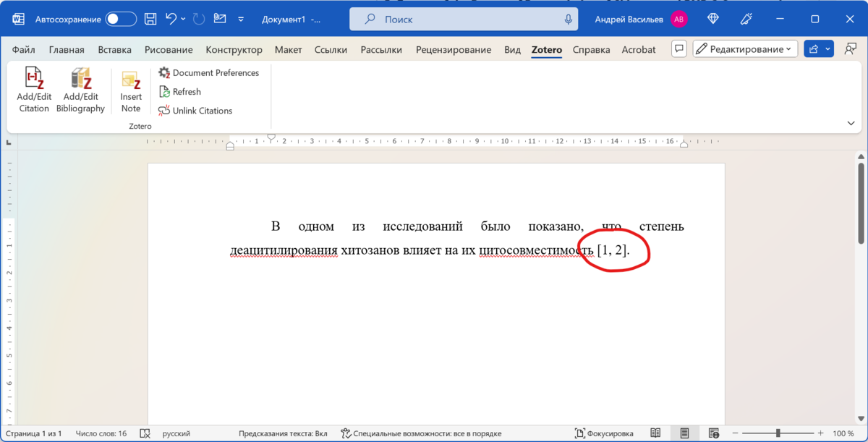
Task: Click the email send icon in the title bar
Action: (220, 20)
